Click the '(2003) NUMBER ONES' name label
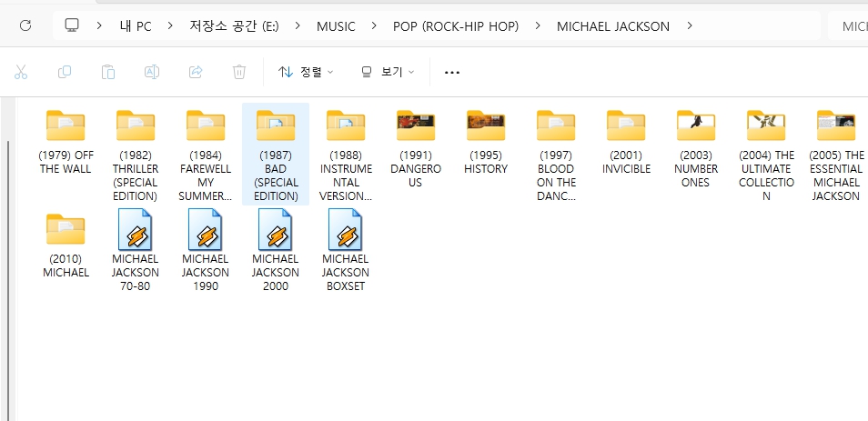The image size is (868, 421). point(696,169)
